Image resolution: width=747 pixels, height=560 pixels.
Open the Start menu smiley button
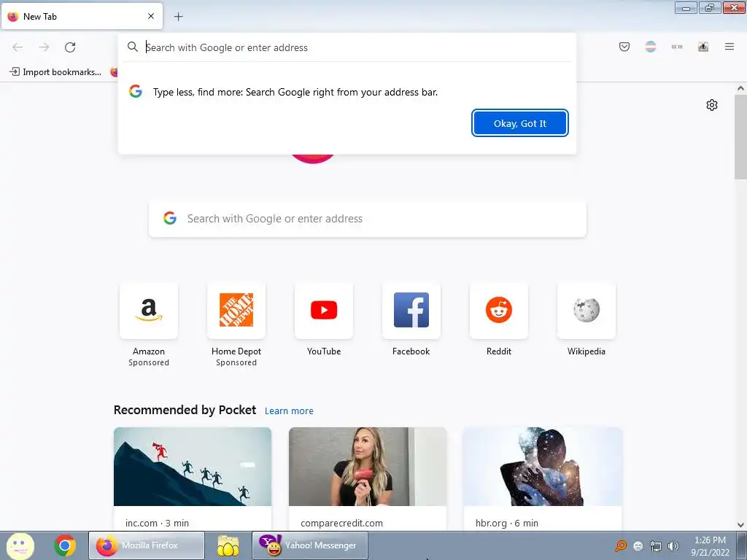pos(20,545)
